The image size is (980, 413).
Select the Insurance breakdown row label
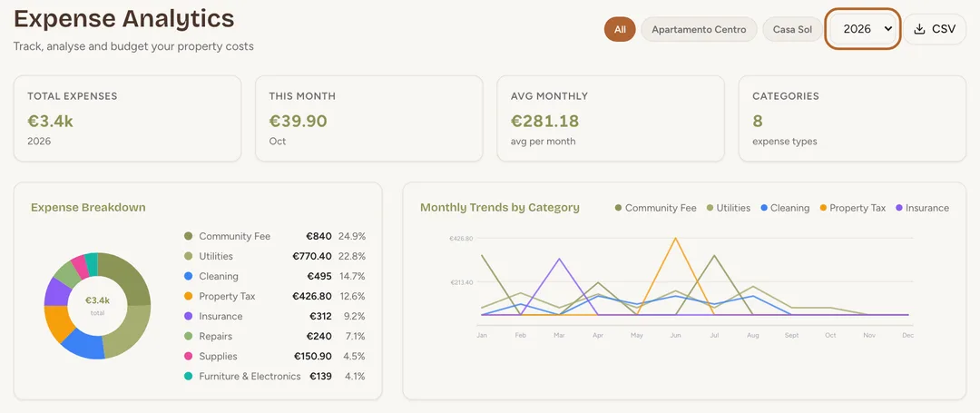pyautogui.click(x=220, y=316)
